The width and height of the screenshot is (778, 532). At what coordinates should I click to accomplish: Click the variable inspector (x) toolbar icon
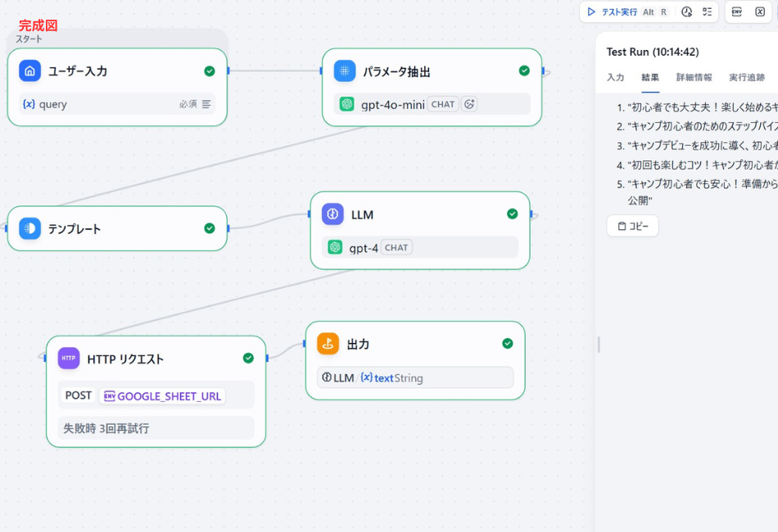[x=760, y=12]
